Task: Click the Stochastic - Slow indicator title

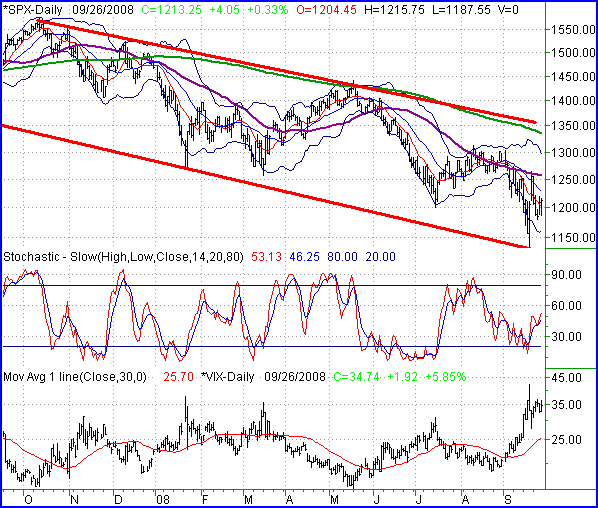Action: [123, 257]
